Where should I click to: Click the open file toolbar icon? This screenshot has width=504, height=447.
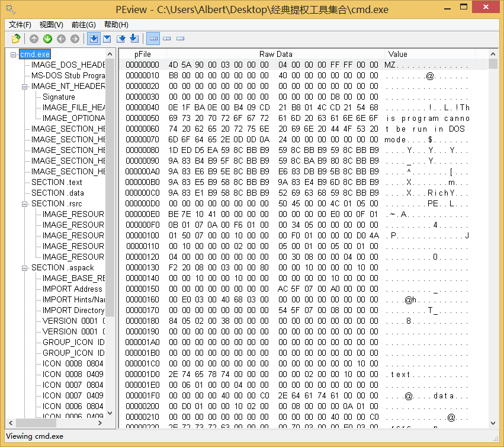tap(15, 39)
